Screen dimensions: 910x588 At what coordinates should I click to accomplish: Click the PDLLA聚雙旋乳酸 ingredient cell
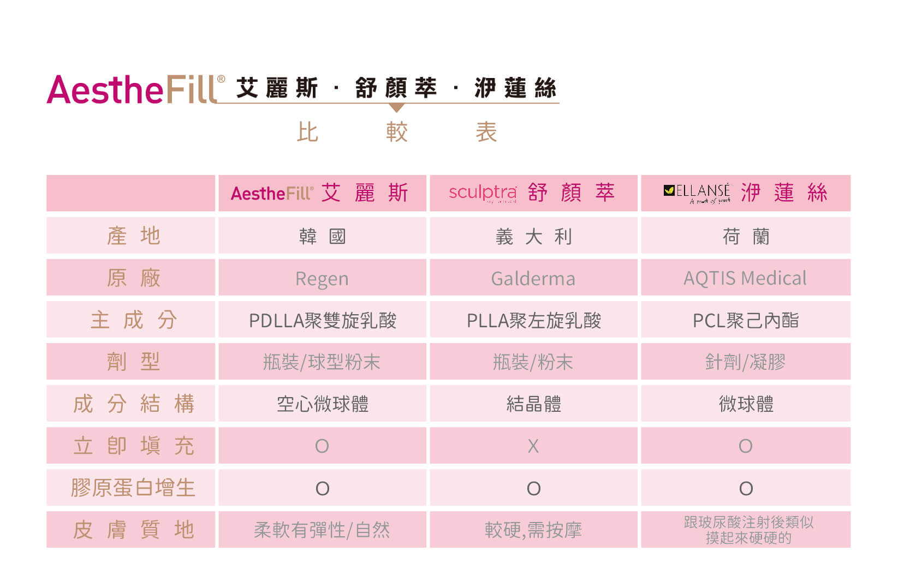[x=322, y=321]
